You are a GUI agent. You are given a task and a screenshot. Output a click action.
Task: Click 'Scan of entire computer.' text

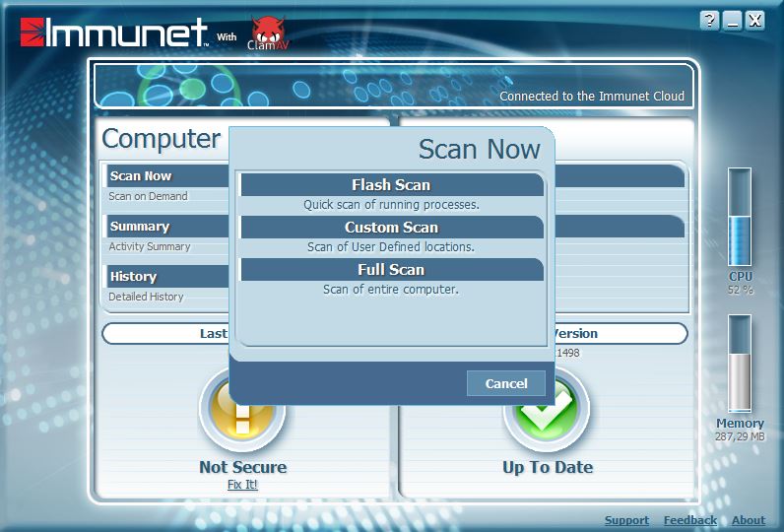pyautogui.click(x=391, y=290)
